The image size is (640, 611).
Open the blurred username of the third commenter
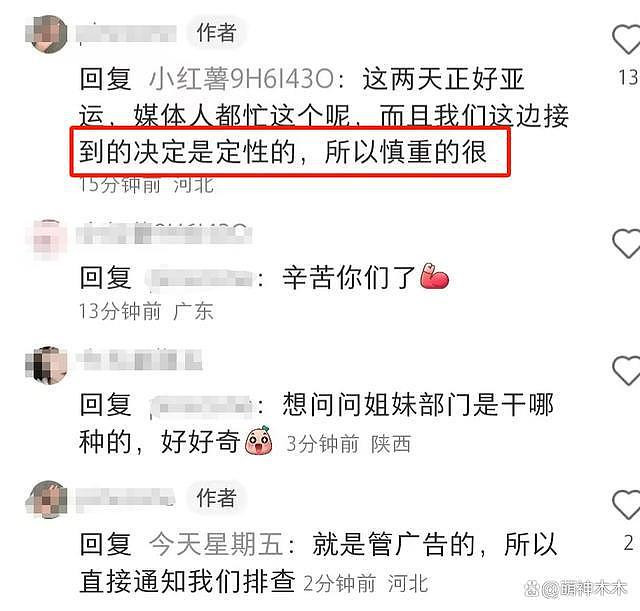tap(139, 360)
